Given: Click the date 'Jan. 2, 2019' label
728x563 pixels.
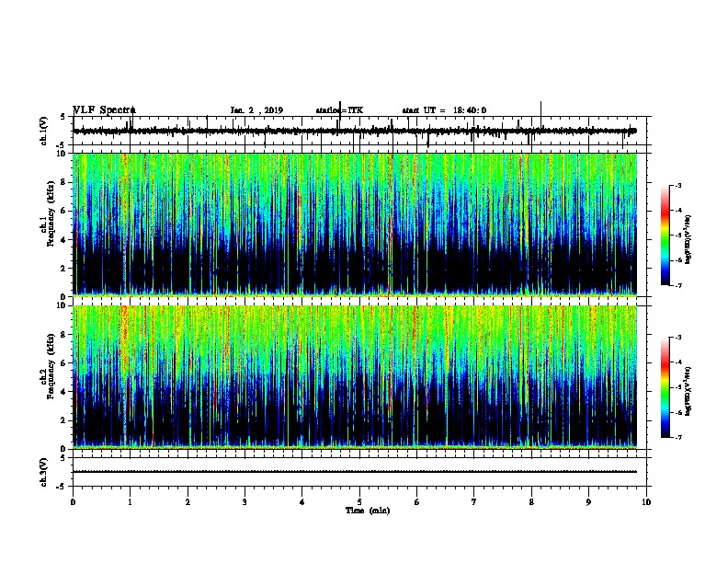Looking at the screenshot, I should click(256, 110).
